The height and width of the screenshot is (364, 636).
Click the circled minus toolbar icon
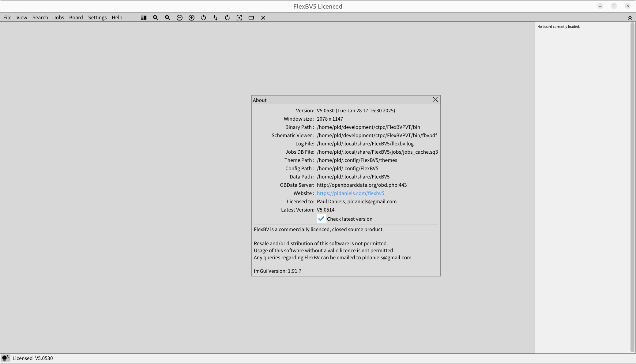(x=179, y=18)
